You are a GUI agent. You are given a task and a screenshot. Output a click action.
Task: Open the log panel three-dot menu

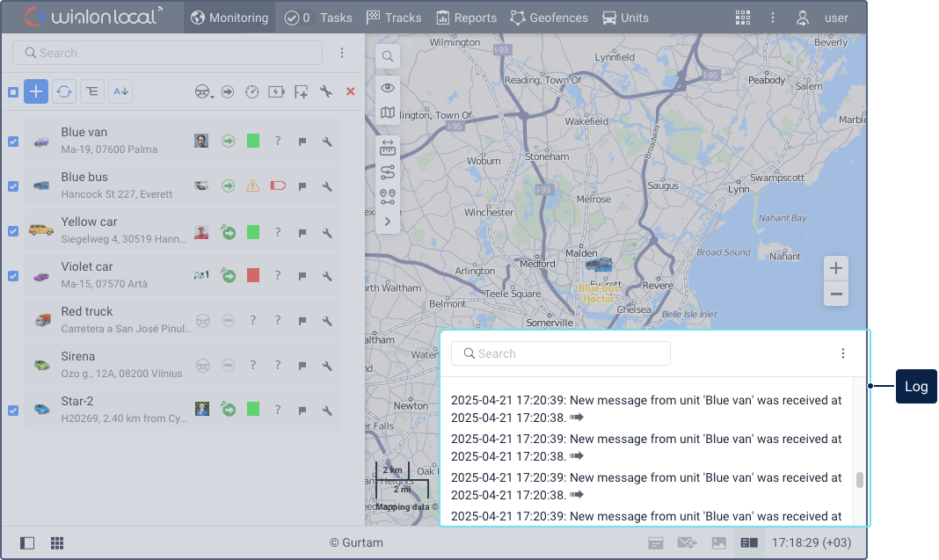point(843,353)
